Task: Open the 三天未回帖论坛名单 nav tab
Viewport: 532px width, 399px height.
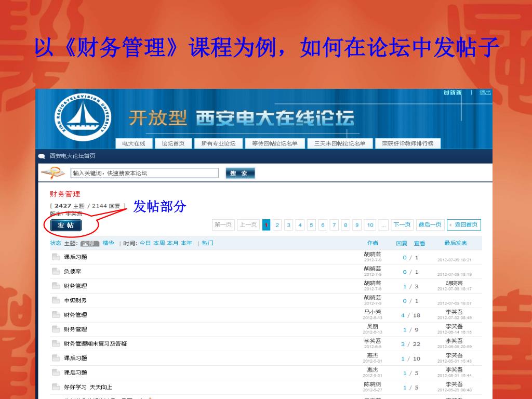Action: click(x=340, y=143)
